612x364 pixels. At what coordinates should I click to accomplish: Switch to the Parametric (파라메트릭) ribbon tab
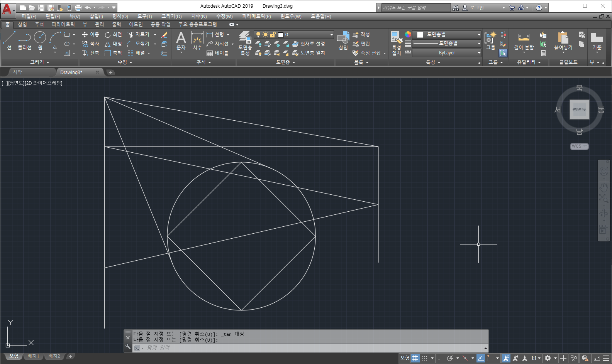pyautogui.click(x=63, y=24)
